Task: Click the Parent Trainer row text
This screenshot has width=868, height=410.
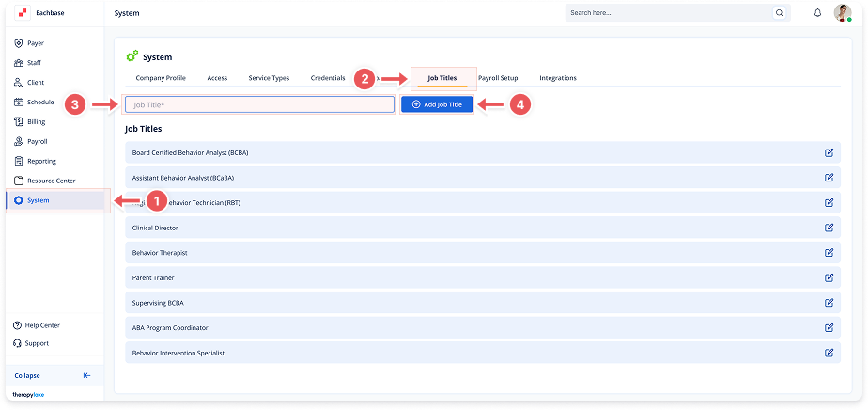Action: tap(153, 277)
